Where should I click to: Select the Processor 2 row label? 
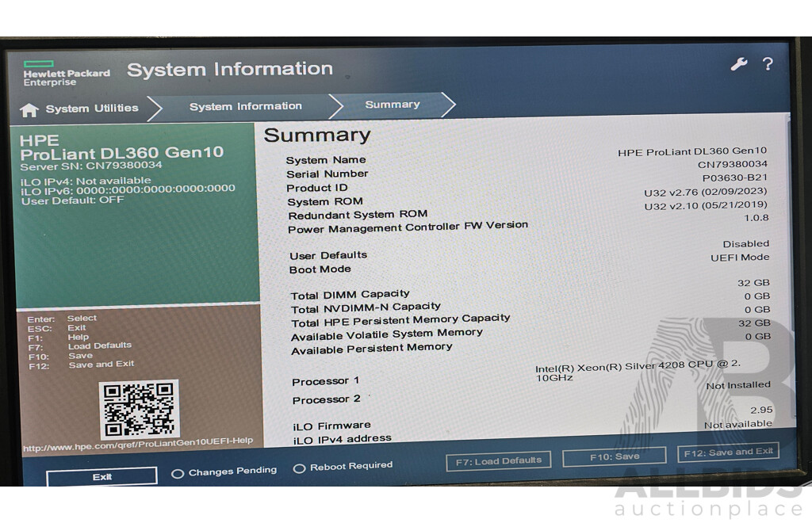click(x=326, y=400)
